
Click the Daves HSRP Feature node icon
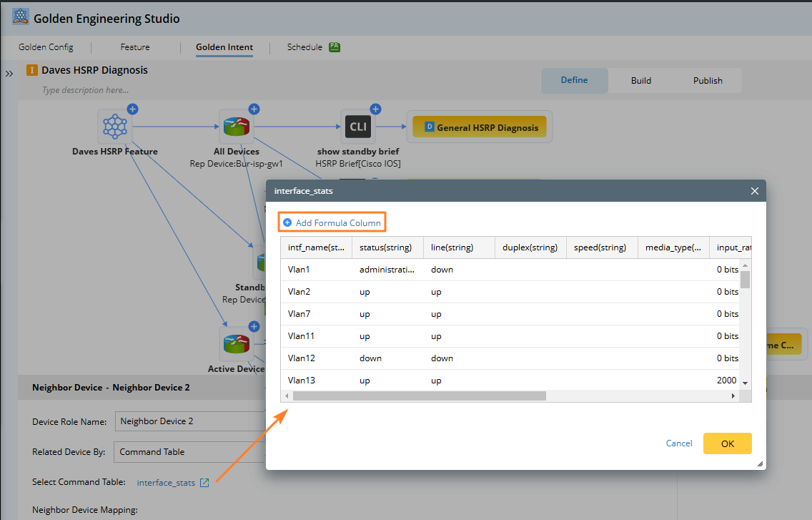click(115, 127)
